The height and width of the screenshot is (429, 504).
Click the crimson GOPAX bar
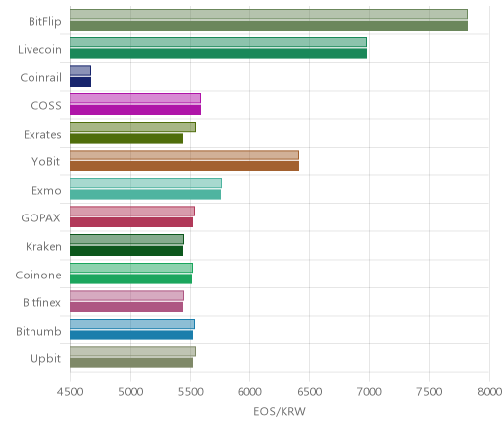pos(131,222)
